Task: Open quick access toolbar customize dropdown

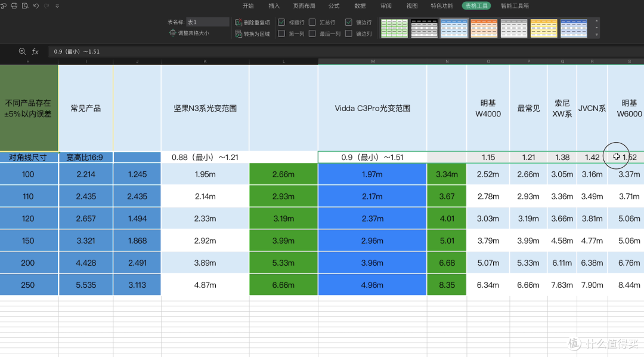Action: (57, 6)
